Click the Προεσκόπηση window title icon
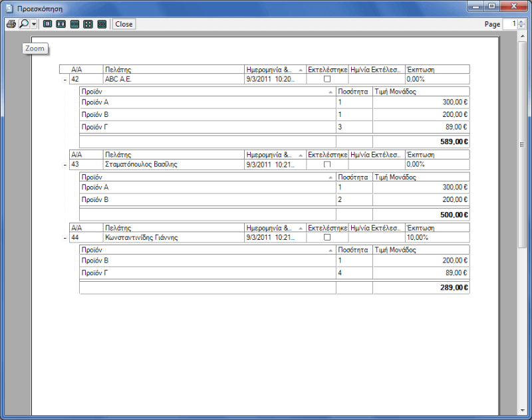 (x=8, y=7)
